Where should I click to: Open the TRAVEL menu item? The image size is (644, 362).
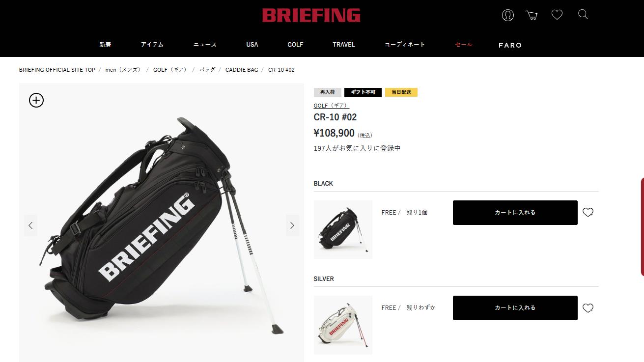[344, 44]
